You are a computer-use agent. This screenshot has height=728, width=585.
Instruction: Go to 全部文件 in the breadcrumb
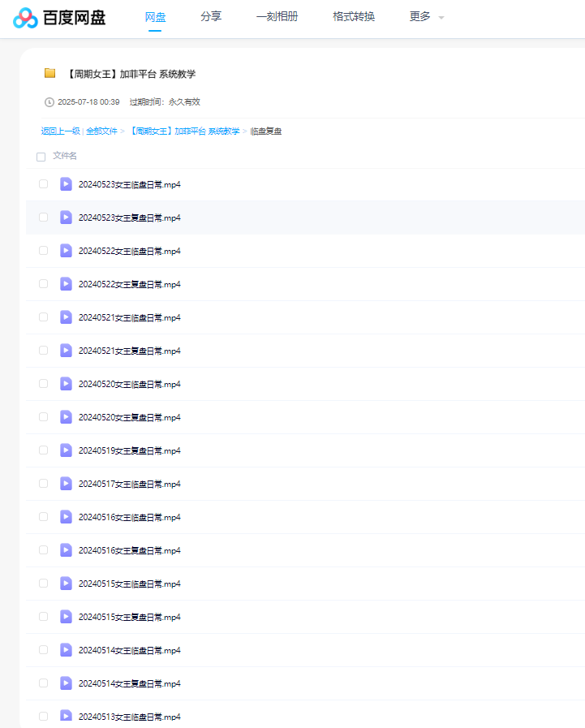point(101,131)
